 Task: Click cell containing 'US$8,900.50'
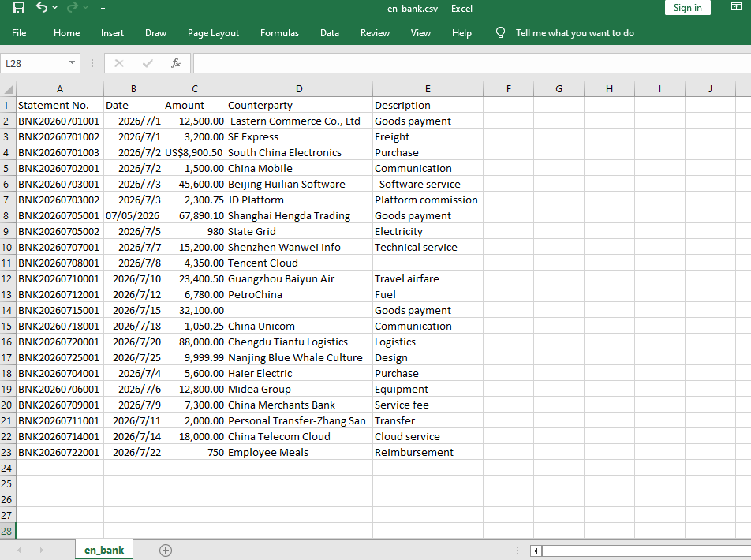(194, 153)
